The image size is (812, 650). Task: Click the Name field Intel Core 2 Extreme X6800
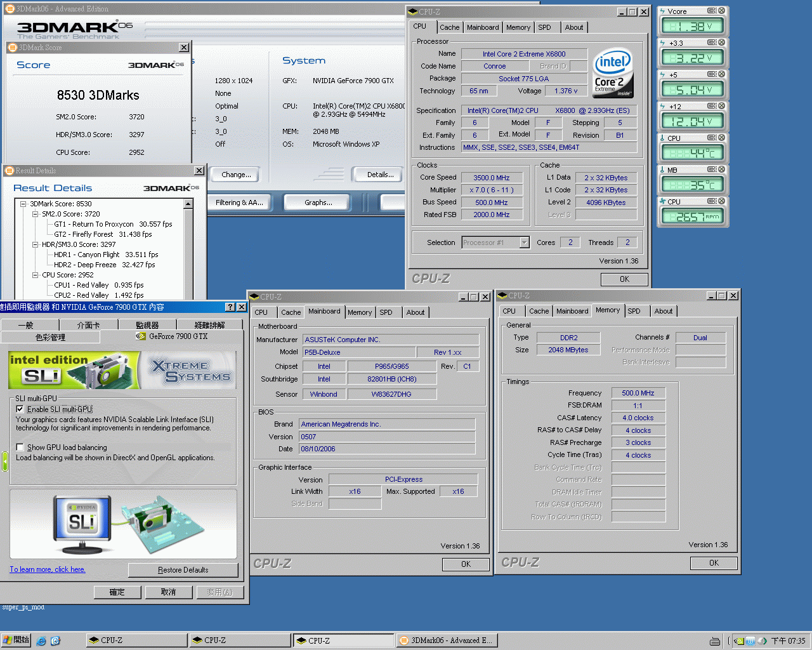(524, 54)
